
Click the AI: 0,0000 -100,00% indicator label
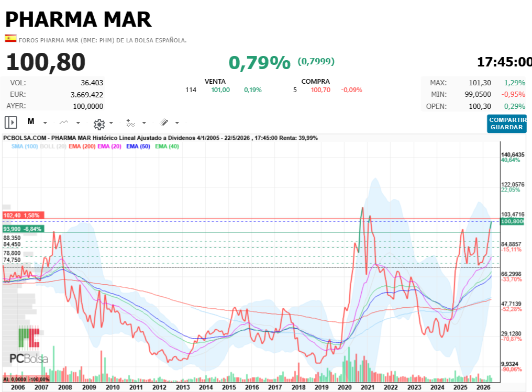coord(26,379)
